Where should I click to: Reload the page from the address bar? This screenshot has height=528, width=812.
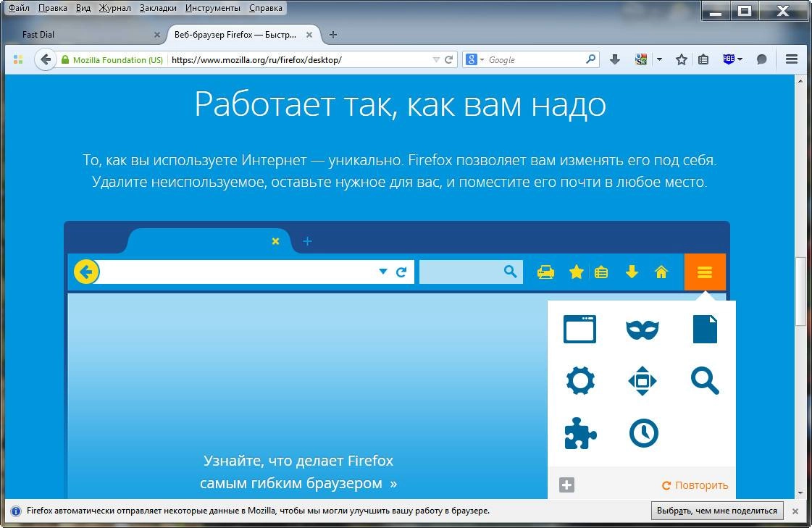pos(449,60)
